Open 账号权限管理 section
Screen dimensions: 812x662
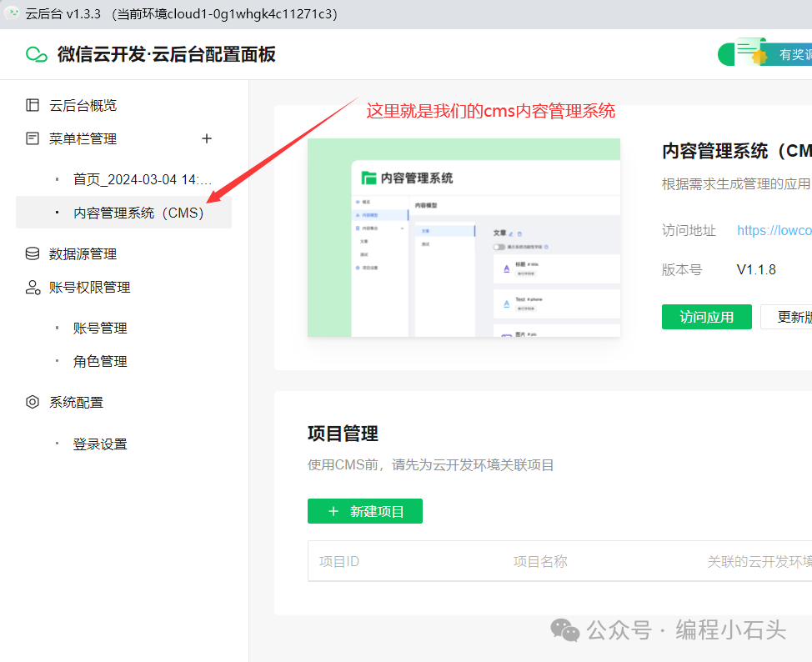89,288
